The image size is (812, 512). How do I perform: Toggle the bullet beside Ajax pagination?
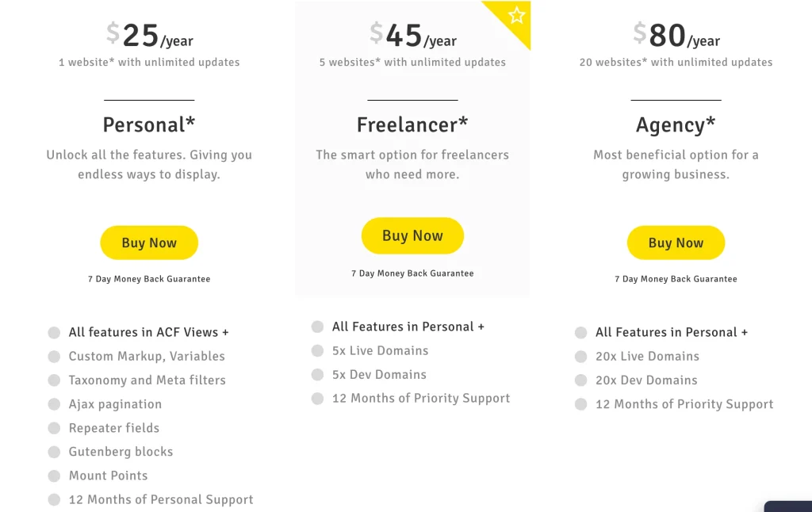tap(54, 403)
